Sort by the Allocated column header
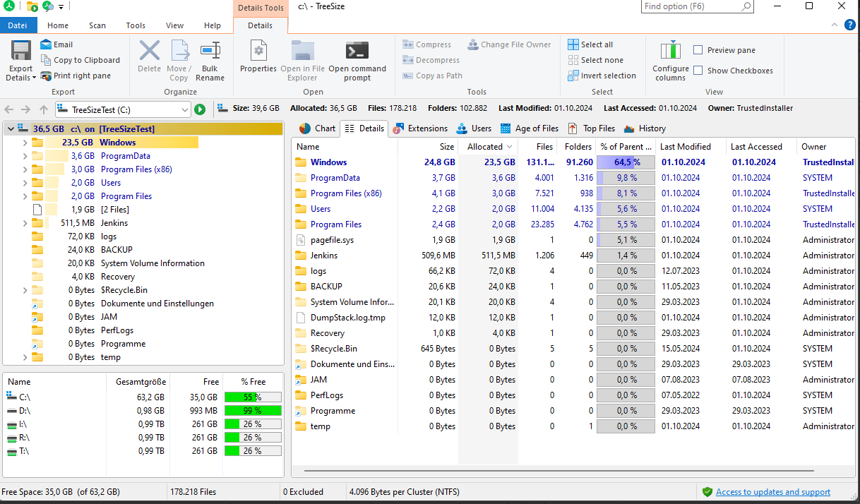The width and height of the screenshot is (860, 504). [488, 147]
